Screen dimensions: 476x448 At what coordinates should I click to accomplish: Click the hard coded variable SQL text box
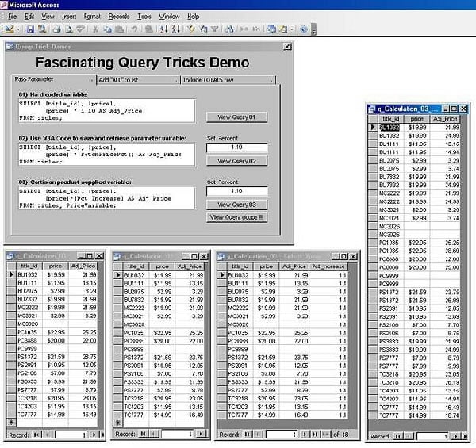pyautogui.click(x=106, y=111)
